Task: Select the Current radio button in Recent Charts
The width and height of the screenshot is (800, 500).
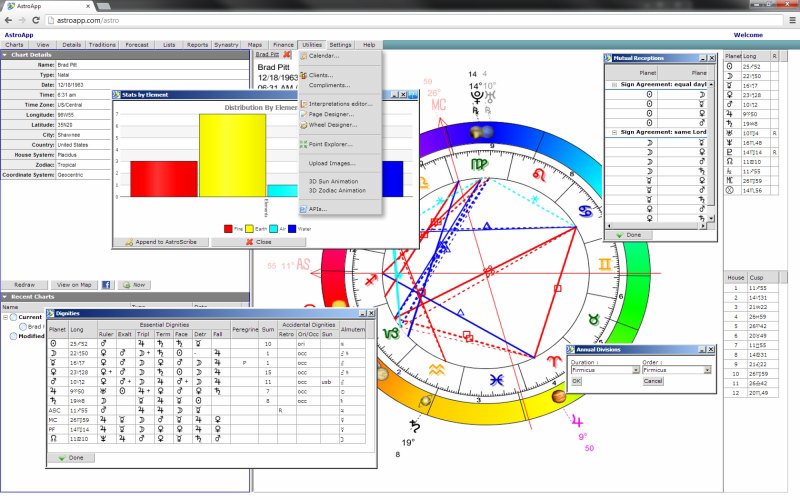Action: pos(14,317)
